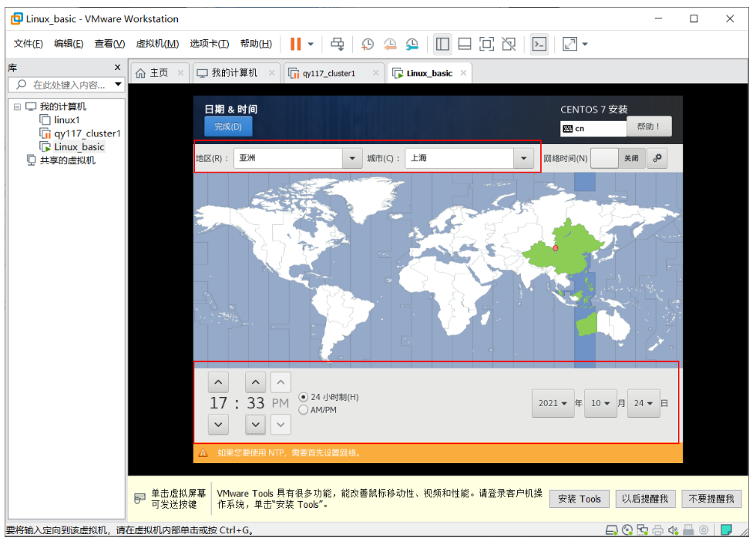
Task: Toggle the library sidebar view icon
Action: 442,45
